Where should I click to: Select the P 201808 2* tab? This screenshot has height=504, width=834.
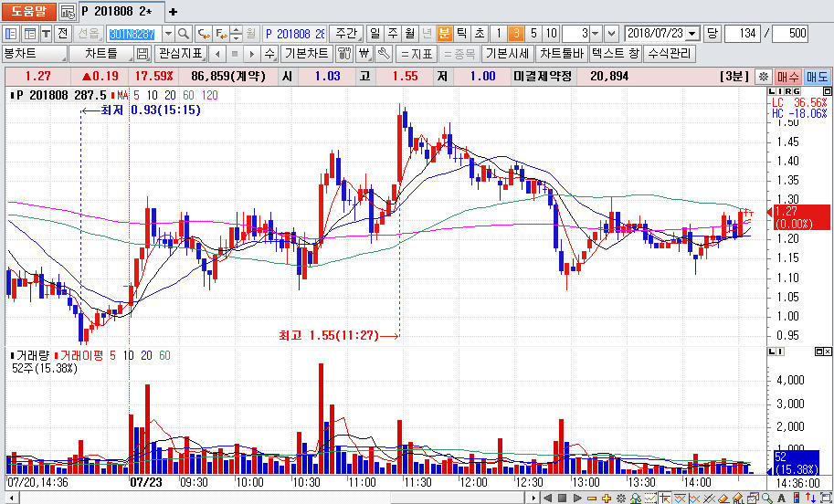click(117, 12)
